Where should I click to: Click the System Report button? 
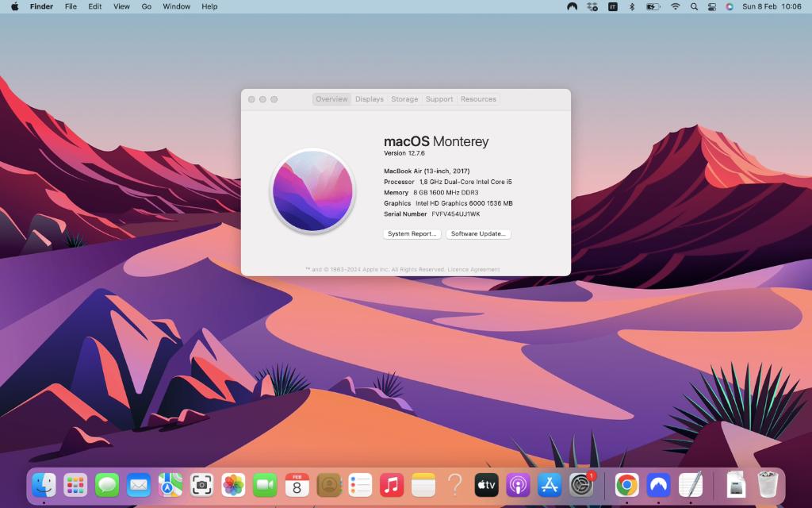[x=412, y=233]
